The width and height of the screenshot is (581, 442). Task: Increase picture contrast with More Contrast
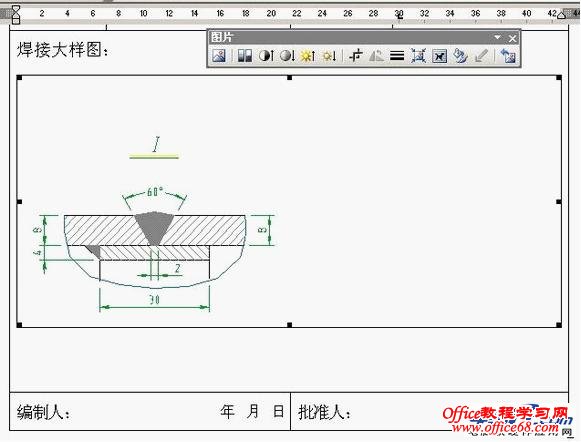266,56
